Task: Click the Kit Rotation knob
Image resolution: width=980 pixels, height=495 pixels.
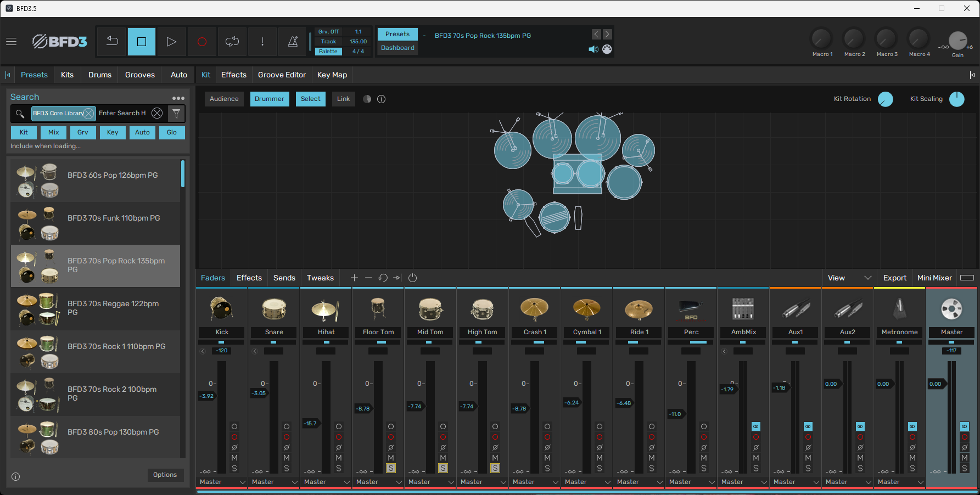Action: (x=885, y=99)
